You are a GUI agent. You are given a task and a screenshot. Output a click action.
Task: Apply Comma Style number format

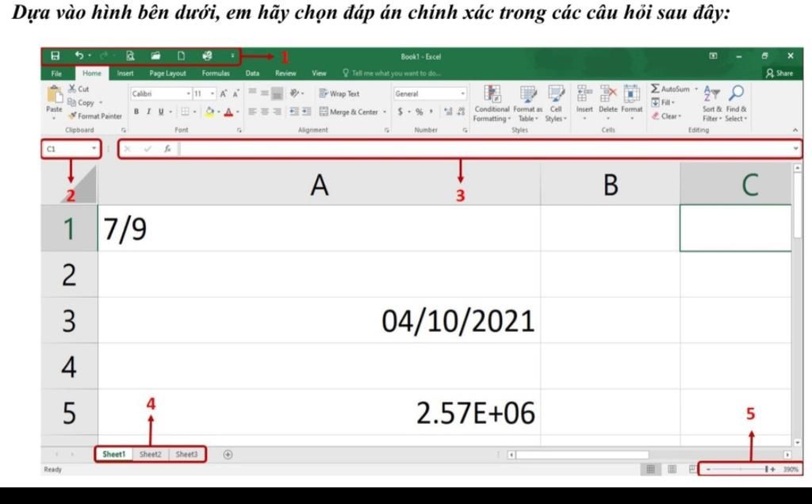click(431, 111)
